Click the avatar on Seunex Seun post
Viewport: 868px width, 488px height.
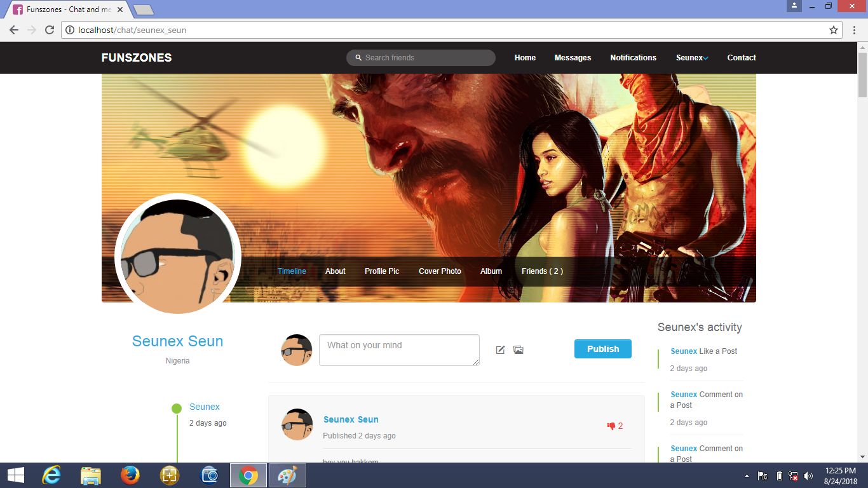click(x=297, y=424)
